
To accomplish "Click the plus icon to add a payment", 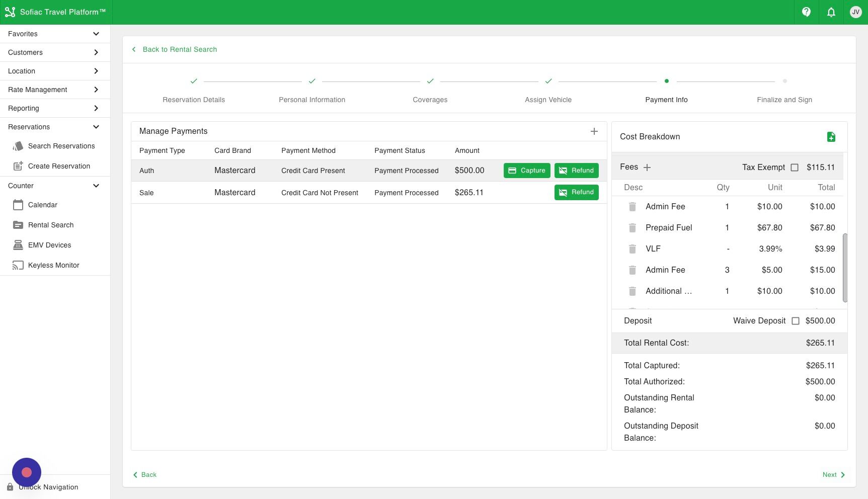I will (594, 131).
